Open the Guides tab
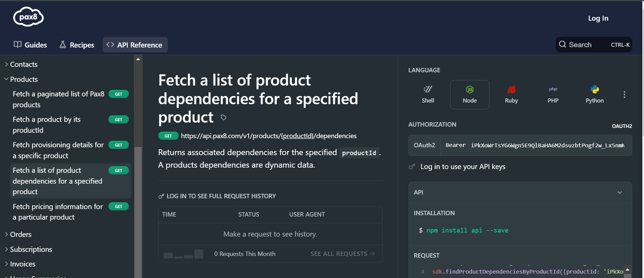The image size is (644, 278). (30, 45)
